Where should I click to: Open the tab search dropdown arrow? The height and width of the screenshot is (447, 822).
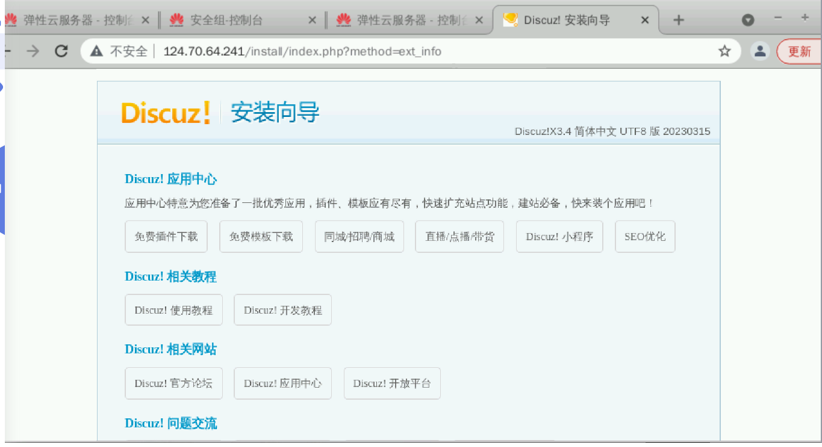[x=748, y=20]
